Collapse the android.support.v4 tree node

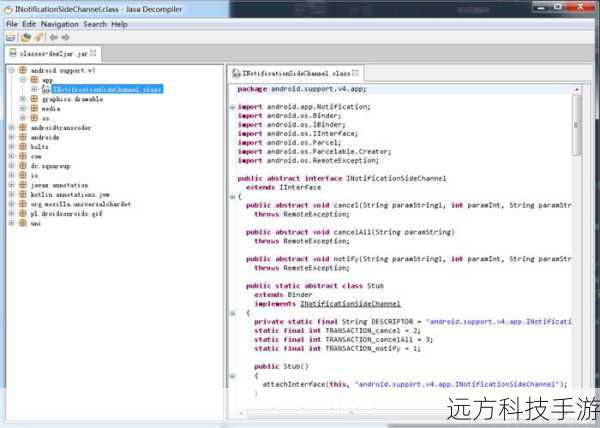11,70
